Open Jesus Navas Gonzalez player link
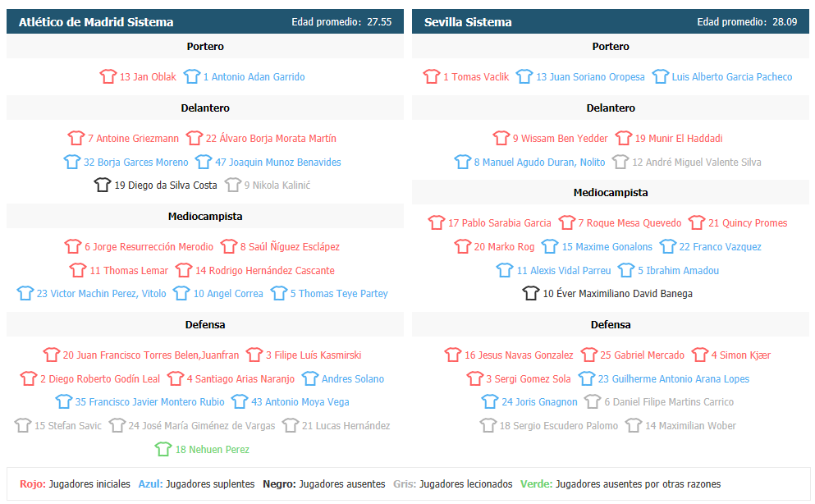 tap(519, 355)
